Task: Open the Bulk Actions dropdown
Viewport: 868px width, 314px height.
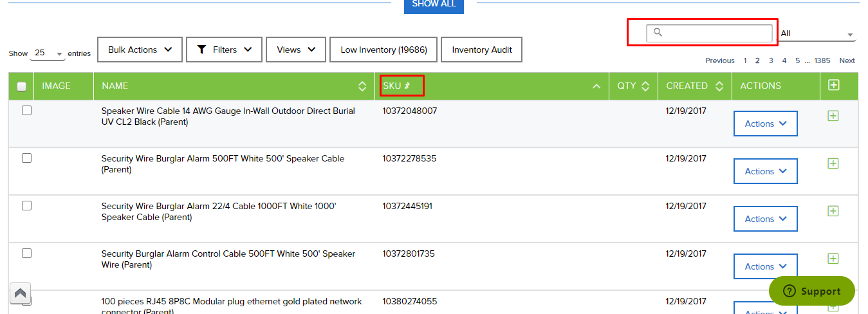Action: [140, 50]
